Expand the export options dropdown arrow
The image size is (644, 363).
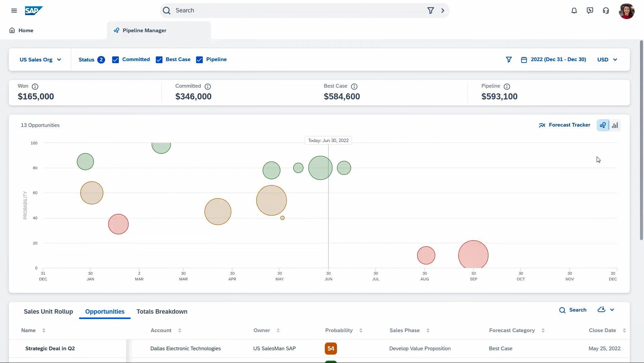coord(612,310)
